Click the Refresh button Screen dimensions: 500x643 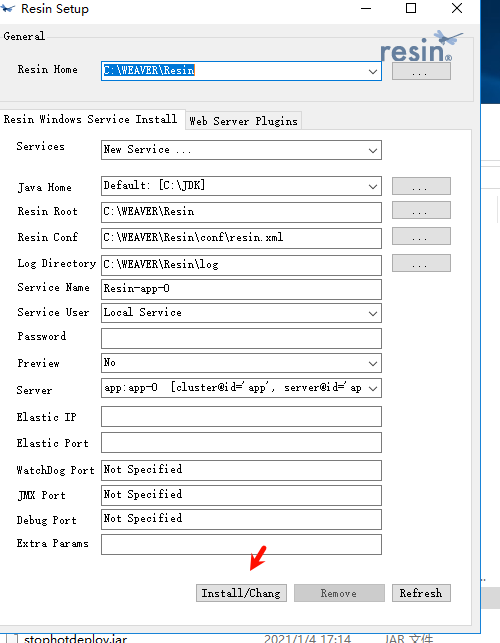click(x=421, y=593)
